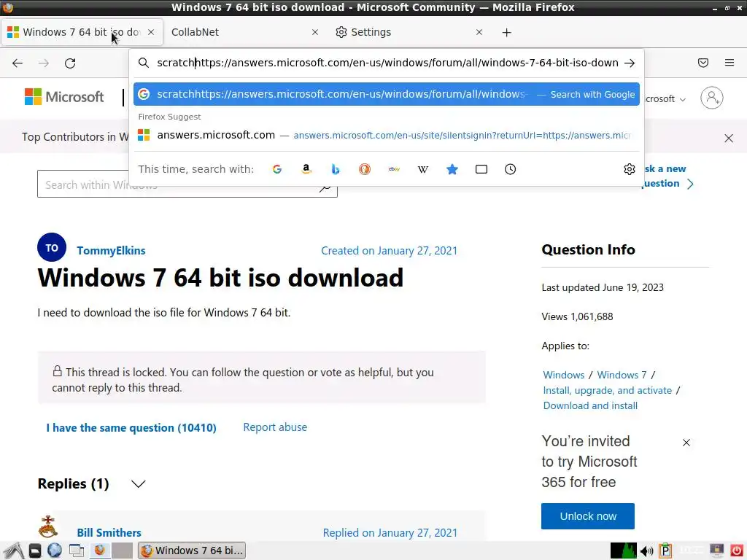The width and height of the screenshot is (747, 560).
Task: Search this time with DuckDuckGo icon
Action: tap(365, 169)
